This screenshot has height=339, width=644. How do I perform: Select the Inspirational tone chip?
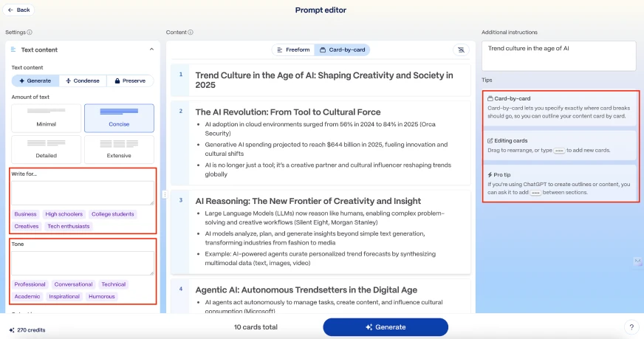coord(64,296)
